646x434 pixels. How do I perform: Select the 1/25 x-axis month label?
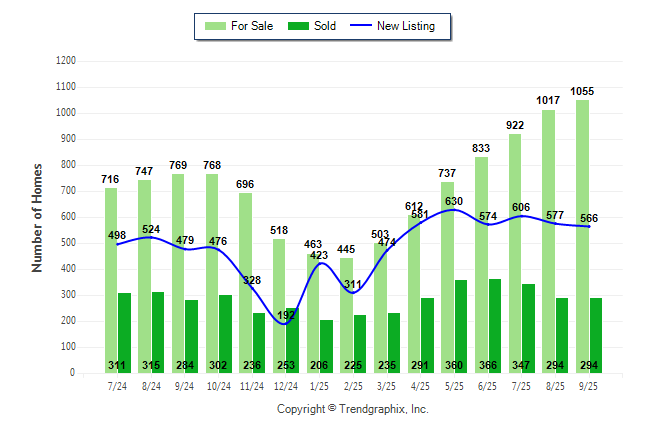pyautogui.click(x=319, y=385)
